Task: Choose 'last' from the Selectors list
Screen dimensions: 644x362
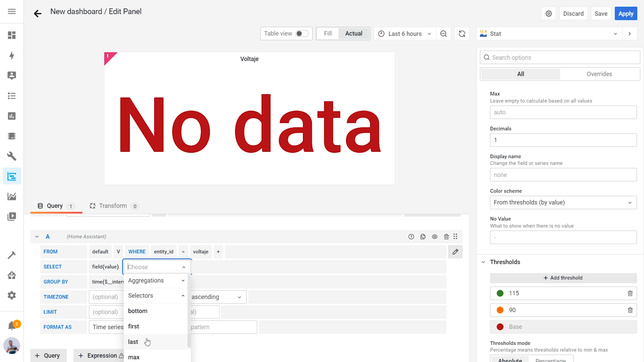Action: [x=133, y=342]
